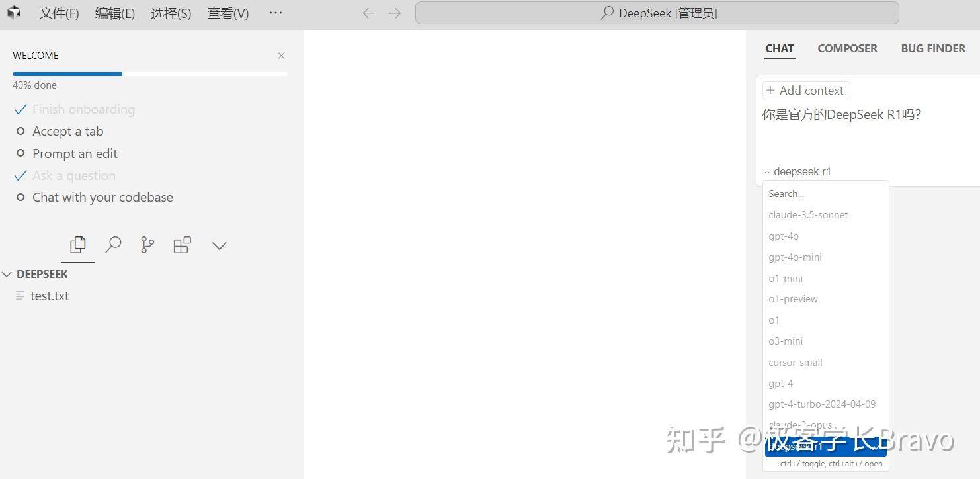Click the Cursor app logo icon
Screen dimensions: 980x479
click(x=14, y=13)
